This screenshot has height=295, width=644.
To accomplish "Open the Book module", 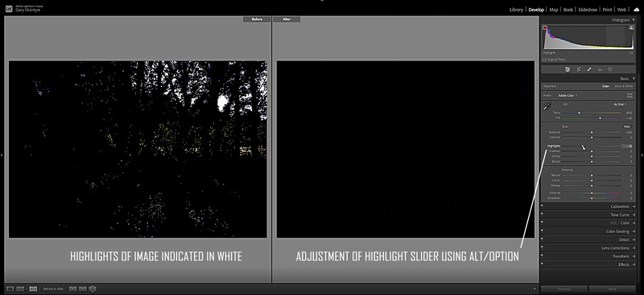I will [568, 10].
